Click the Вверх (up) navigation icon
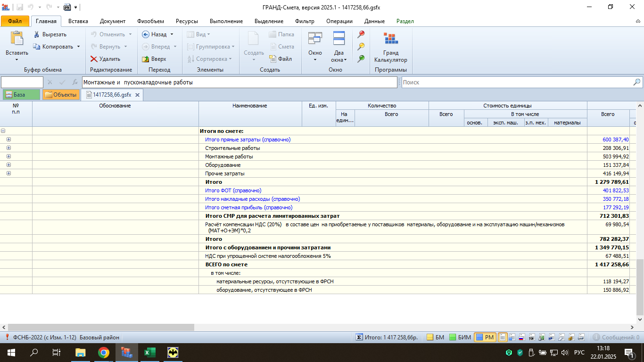Image resolution: width=644 pixels, height=362 pixels. pos(146,59)
